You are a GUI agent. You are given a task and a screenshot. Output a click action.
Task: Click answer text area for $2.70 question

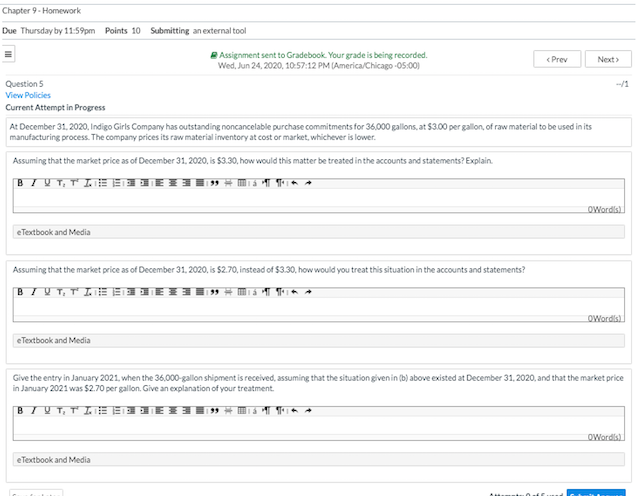click(x=318, y=307)
